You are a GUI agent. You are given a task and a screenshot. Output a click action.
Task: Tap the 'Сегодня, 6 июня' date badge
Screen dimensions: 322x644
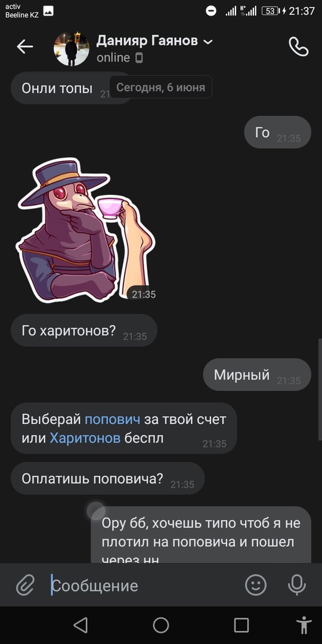tap(160, 87)
